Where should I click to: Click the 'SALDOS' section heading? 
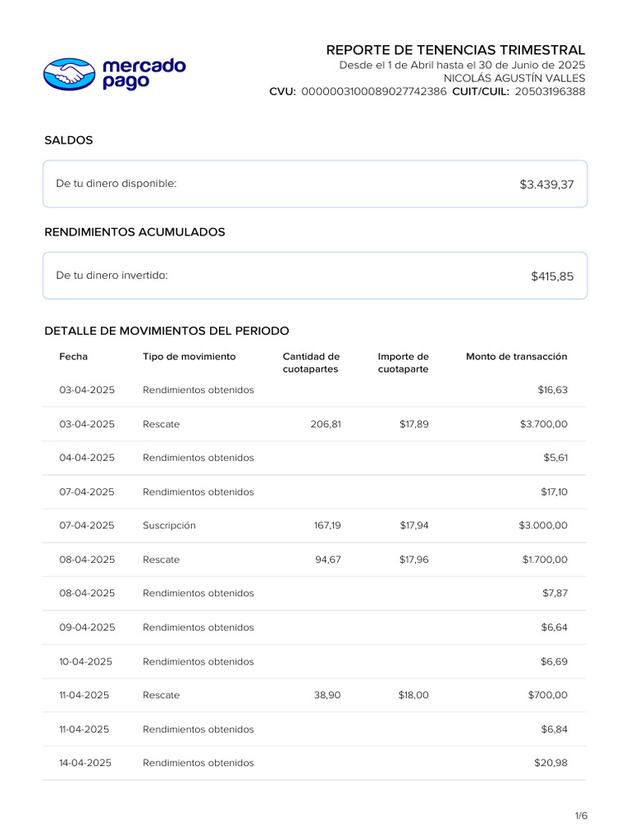click(x=69, y=140)
